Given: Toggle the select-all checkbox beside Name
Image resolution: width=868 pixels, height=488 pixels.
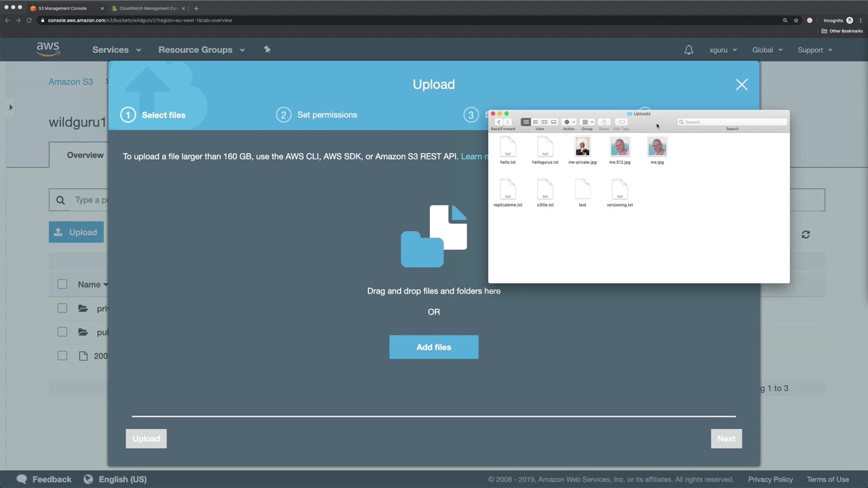Looking at the screenshot, I should click(62, 285).
